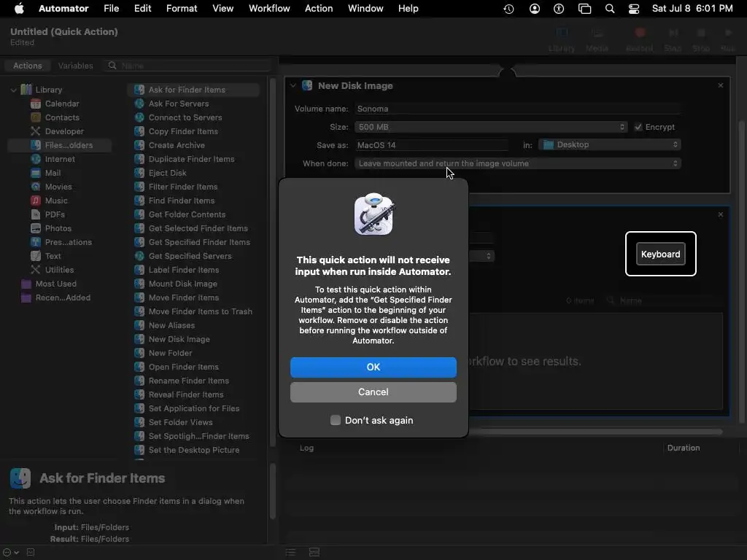Select the Set Folder Views action
The image size is (747, 560).
180,422
